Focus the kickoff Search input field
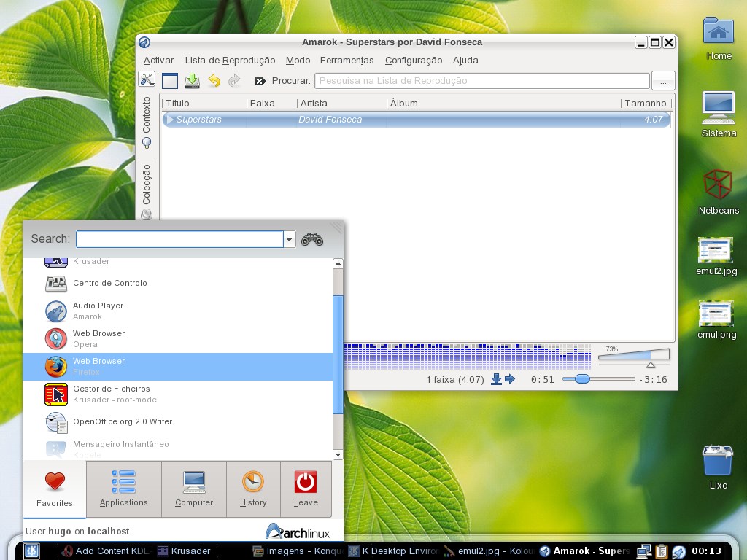 pyautogui.click(x=180, y=239)
